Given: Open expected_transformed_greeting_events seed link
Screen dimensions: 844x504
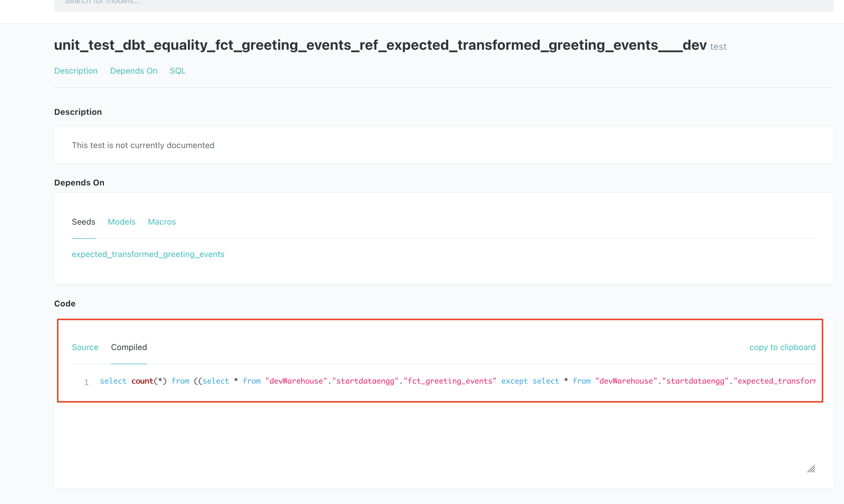Looking at the screenshot, I should 148,254.
